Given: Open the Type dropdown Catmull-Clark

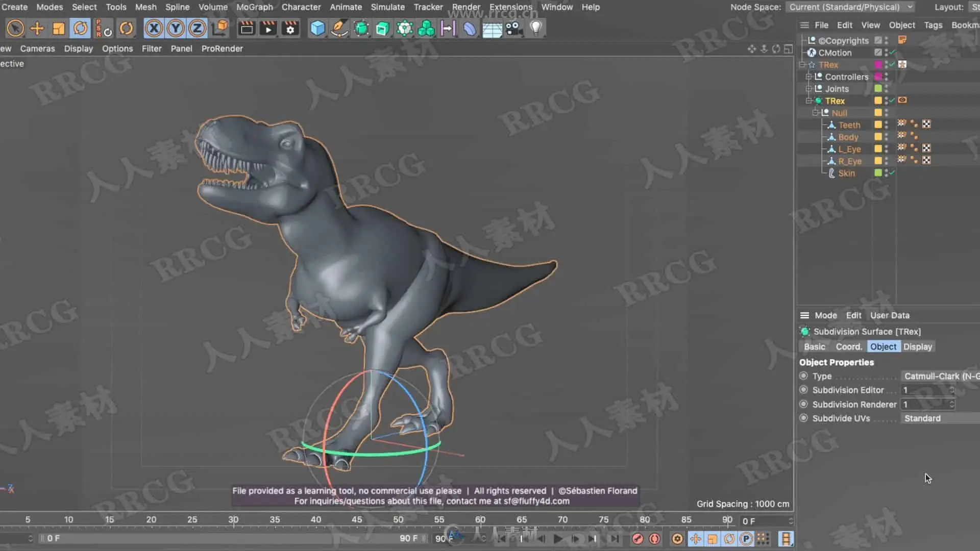Looking at the screenshot, I should click(x=940, y=376).
